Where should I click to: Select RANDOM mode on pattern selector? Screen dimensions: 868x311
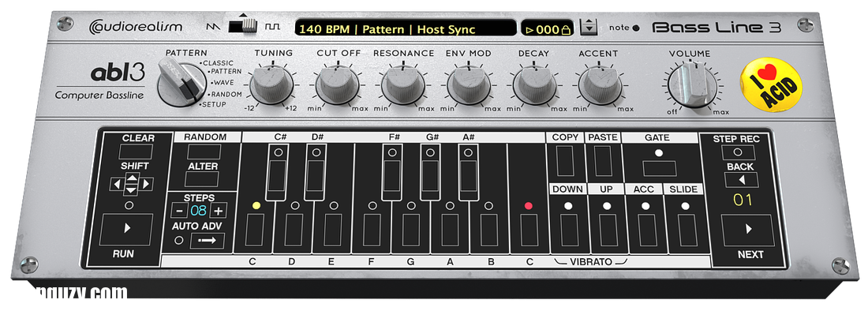[227, 94]
